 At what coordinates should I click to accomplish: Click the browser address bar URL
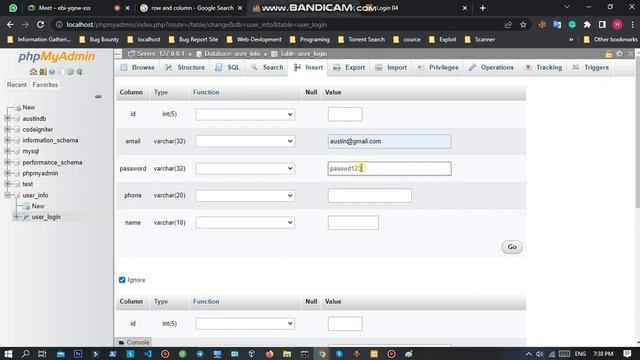[196, 25]
